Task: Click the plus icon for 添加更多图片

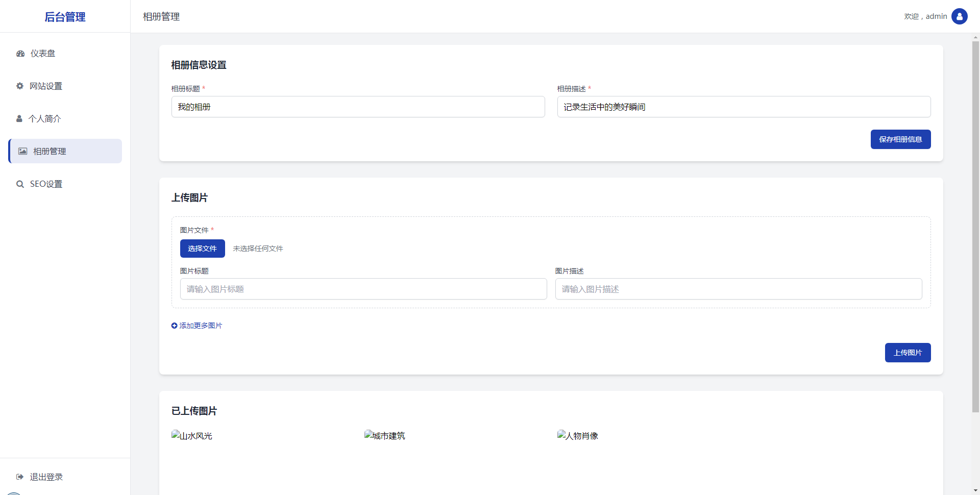Action: pyautogui.click(x=174, y=326)
